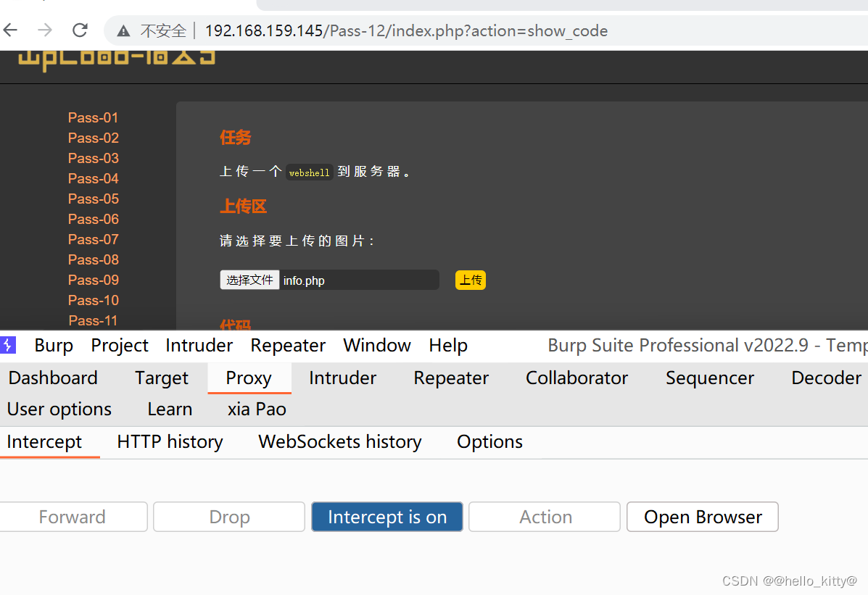Switch to the Target tab
This screenshot has width=868, height=595.
(x=162, y=378)
